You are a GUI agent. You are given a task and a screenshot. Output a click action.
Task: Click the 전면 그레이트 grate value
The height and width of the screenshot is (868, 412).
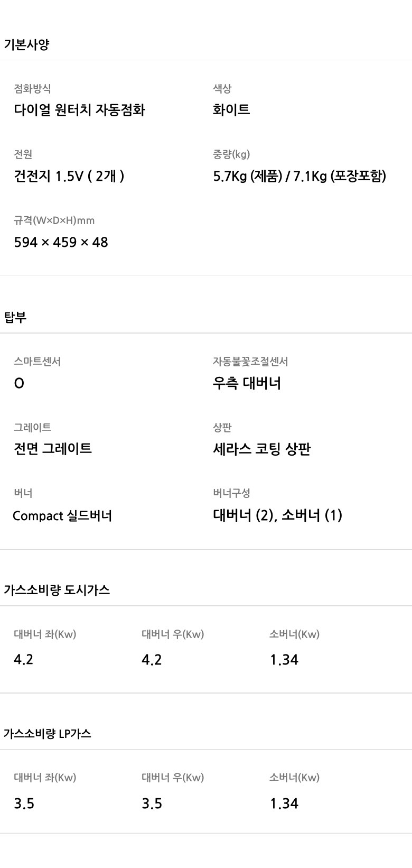[53, 449]
